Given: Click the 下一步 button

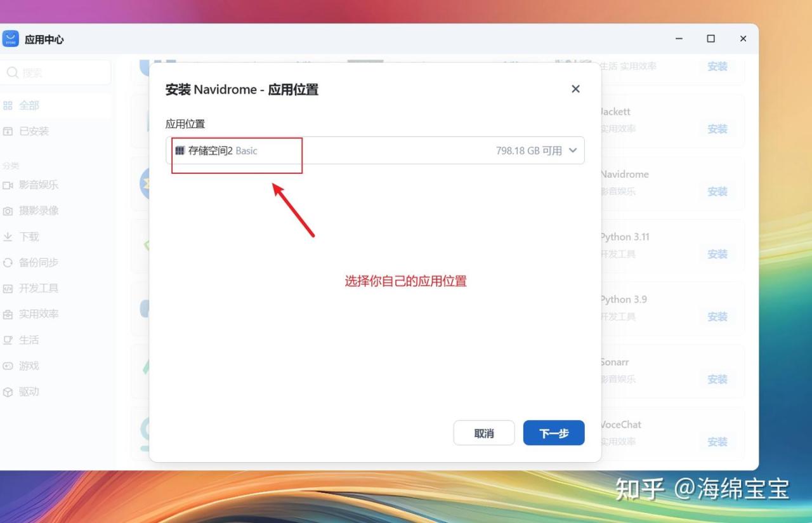Looking at the screenshot, I should pyautogui.click(x=554, y=433).
